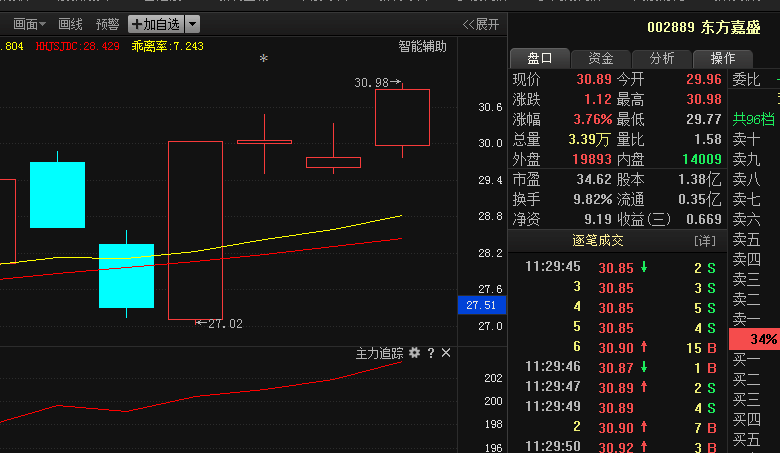Open the 预警 alert menu

tap(107, 24)
